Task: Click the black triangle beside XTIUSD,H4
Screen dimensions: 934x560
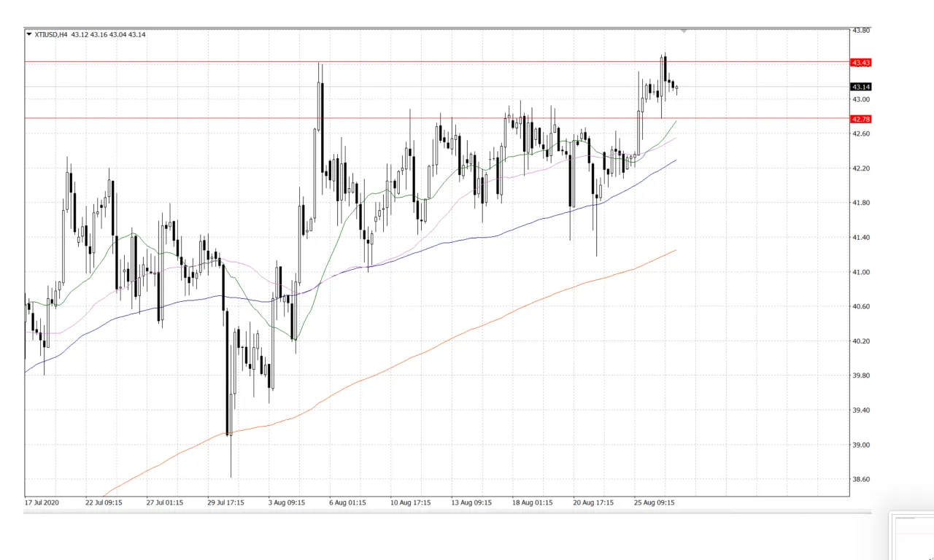Action: click(28, 34)
